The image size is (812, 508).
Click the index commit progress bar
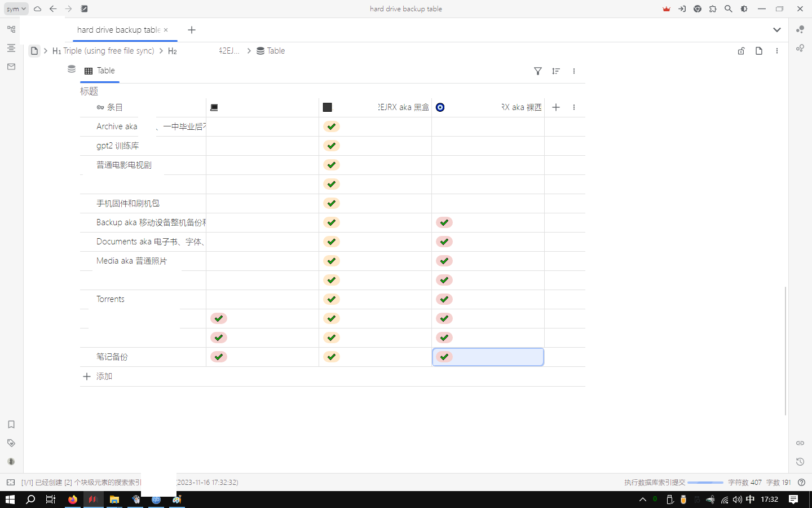point(705,483)
